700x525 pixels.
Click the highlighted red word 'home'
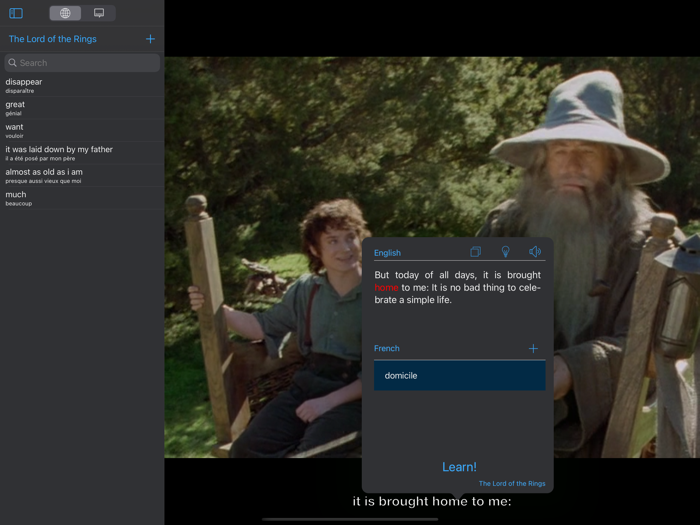(x=386, y=288)
